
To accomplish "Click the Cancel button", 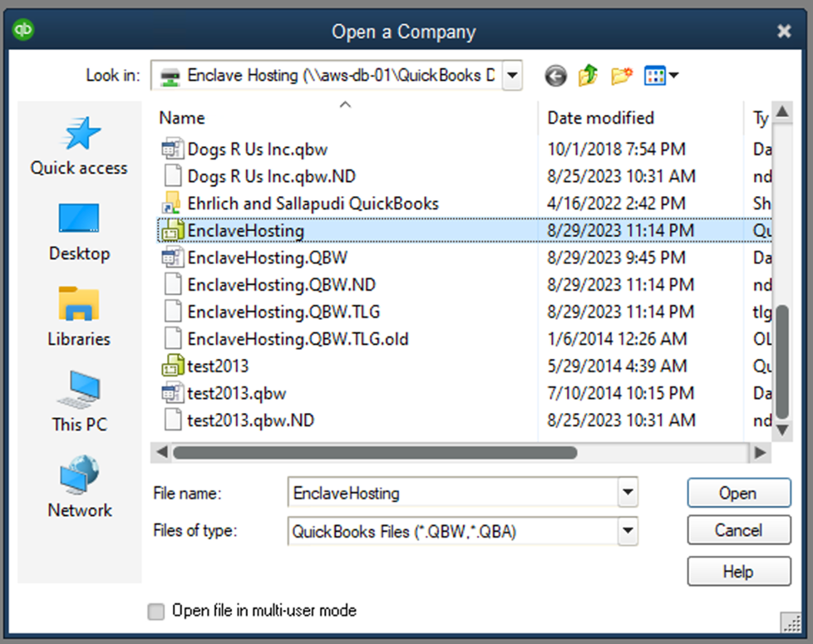I will tap(739, 530).
